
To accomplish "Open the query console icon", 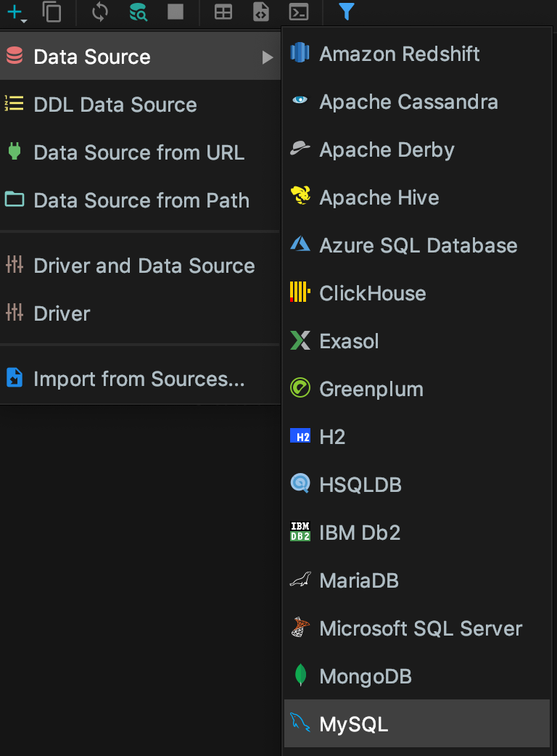I will [x=299, y=12].
